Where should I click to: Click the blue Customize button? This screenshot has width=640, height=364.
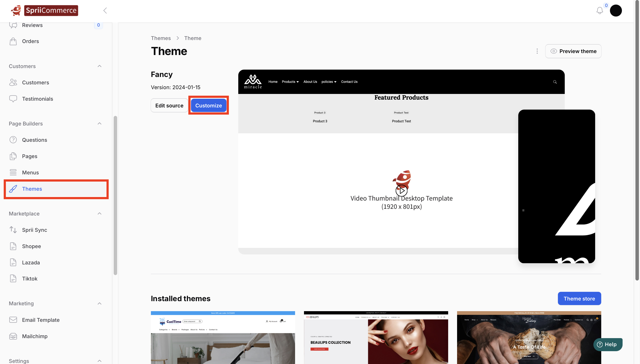tap(208, 105)
